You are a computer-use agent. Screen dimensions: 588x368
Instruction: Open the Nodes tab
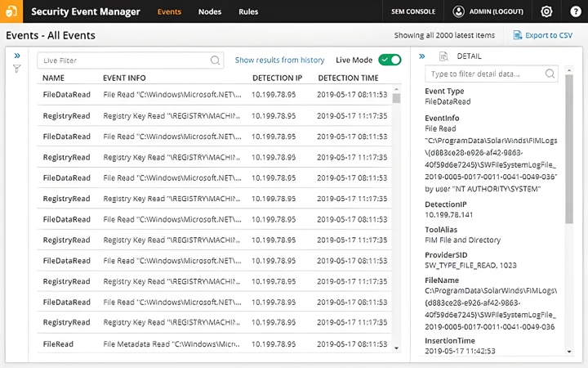210,11
